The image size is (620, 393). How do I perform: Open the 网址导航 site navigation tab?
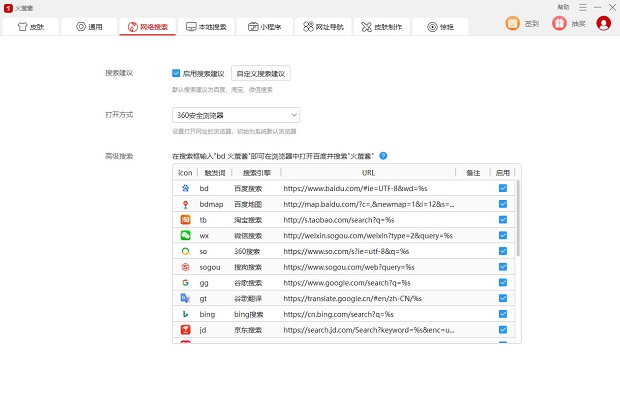(x=323, y=27)
